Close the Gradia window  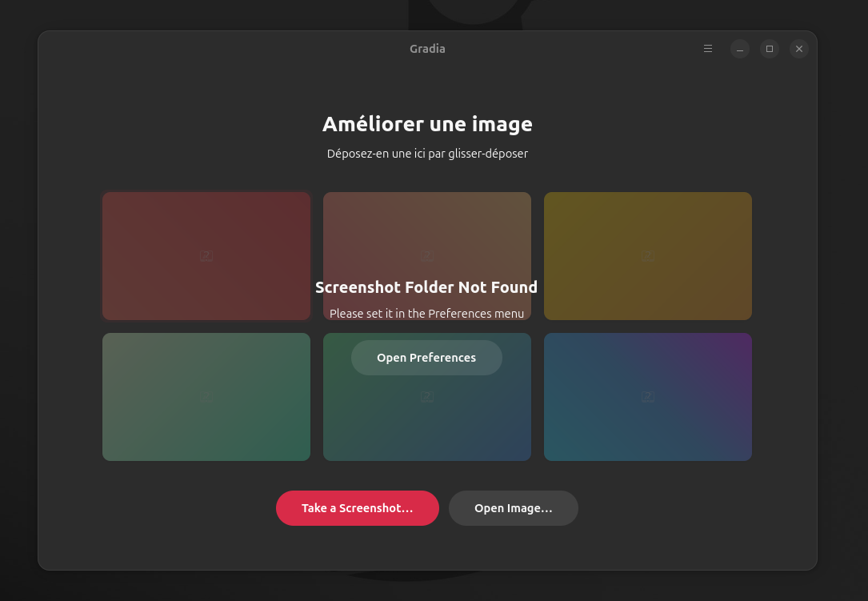click(x=799, y=49)
